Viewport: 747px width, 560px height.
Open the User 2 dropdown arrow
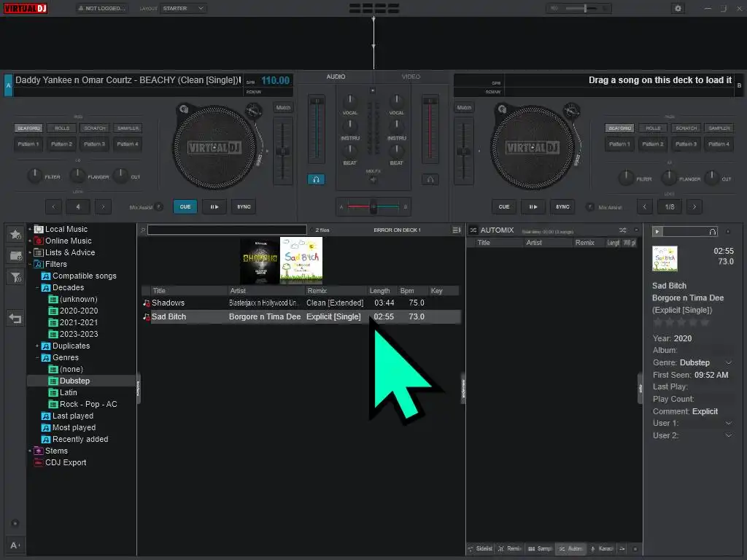729,435
